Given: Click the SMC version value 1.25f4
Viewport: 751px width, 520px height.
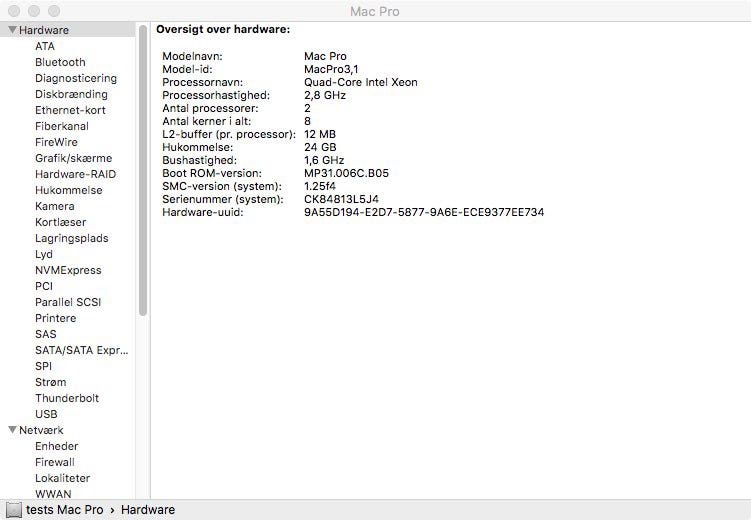Looking at the screenshot, I should click(319, 186).
